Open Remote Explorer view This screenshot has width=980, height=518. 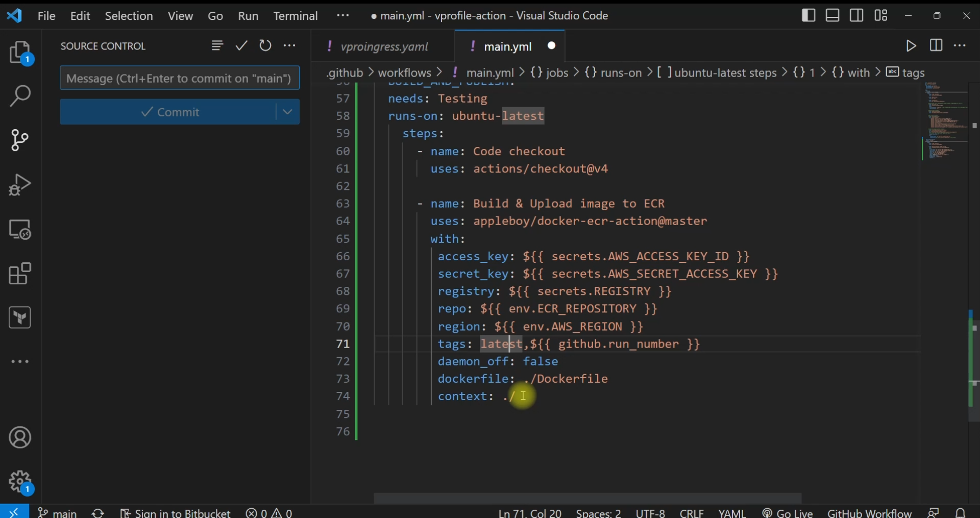coord(20,230)
